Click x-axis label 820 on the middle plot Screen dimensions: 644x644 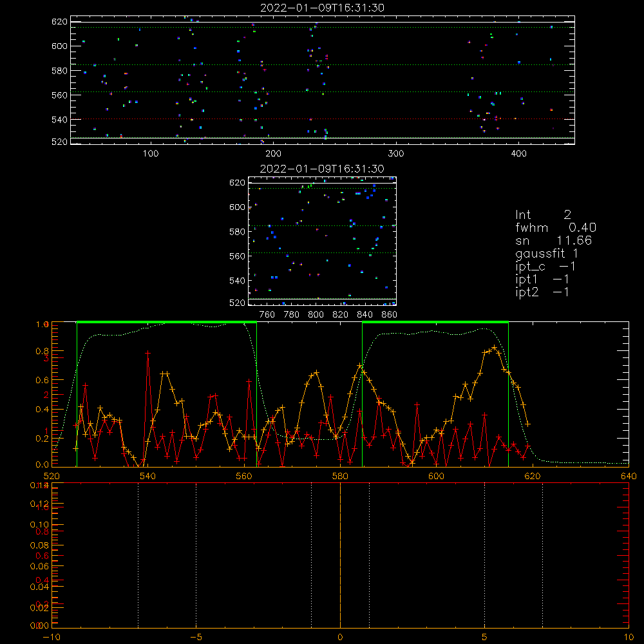(341, 315)
